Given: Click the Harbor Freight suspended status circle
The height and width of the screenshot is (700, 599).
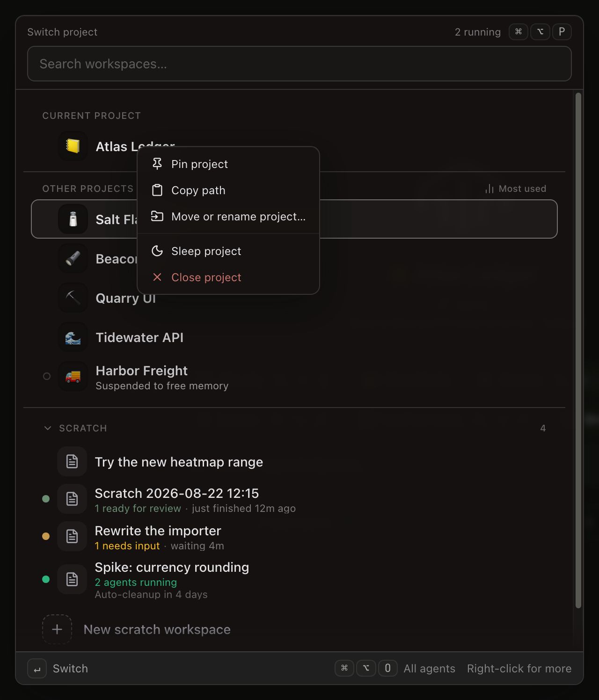Looking at the screenshot, I should 47,376.
